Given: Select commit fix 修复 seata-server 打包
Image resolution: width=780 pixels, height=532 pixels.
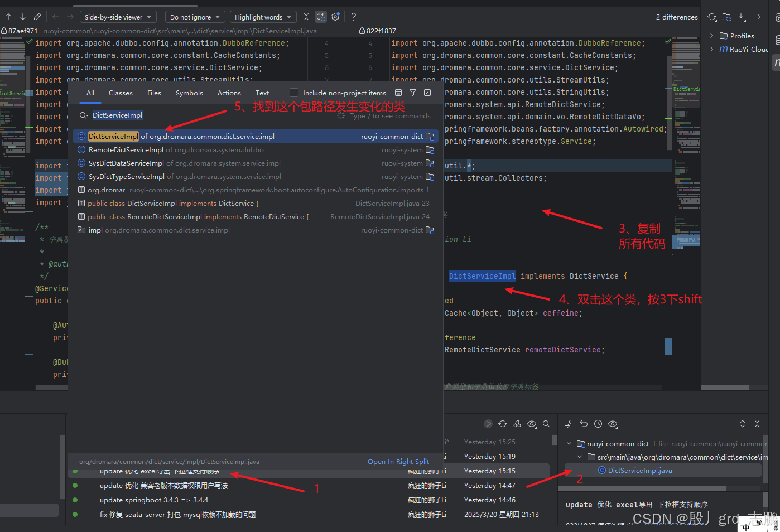Looking at the screenshot, I should [x=177, y=515].
